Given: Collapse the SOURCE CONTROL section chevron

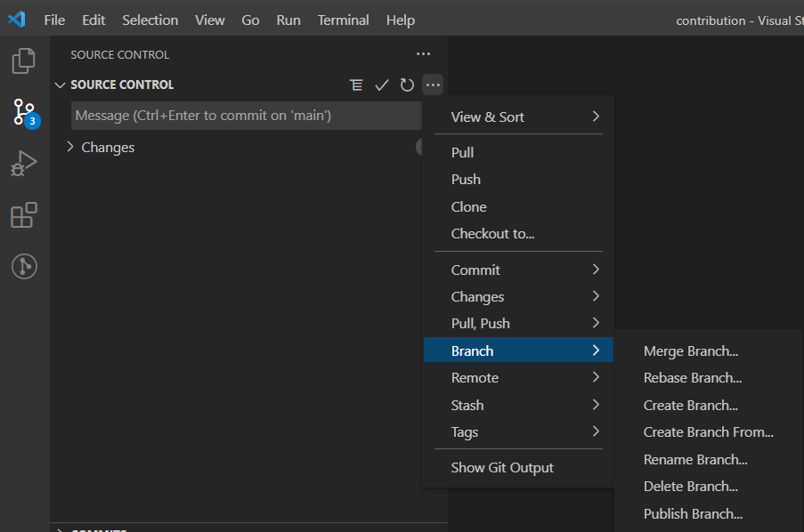Looking at the screenshot, I should tap(60, 85).
